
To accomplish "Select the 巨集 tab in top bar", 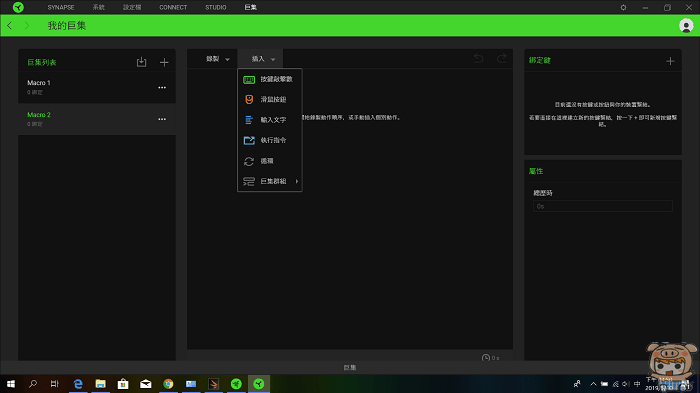I will (250, 8).
